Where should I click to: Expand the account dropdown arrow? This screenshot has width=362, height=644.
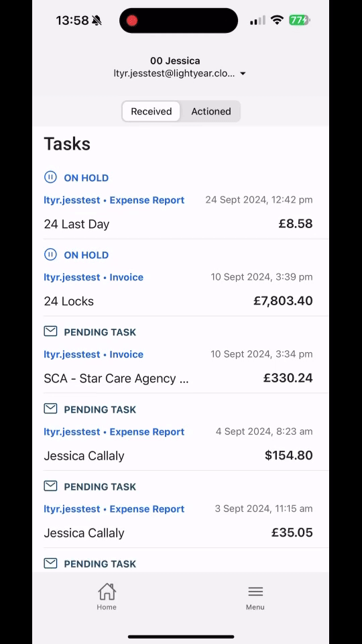[243, 74]
